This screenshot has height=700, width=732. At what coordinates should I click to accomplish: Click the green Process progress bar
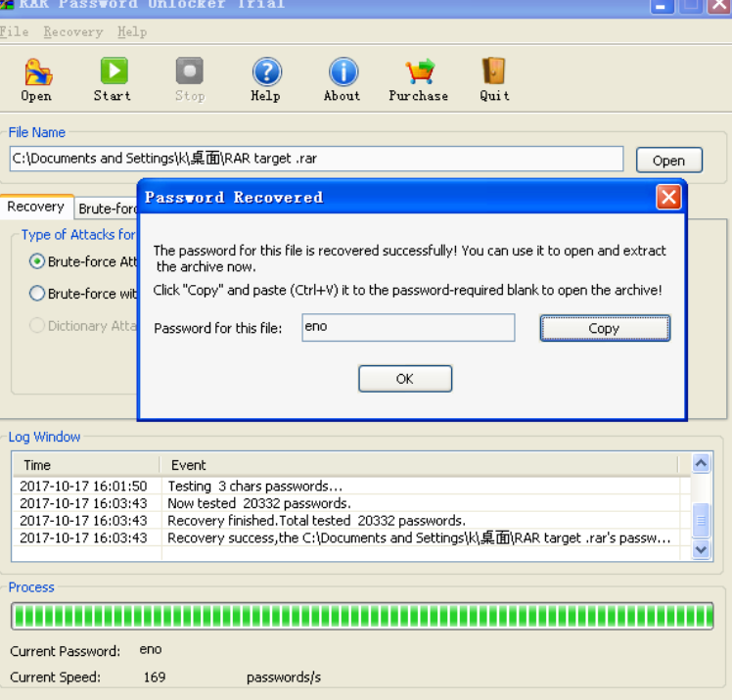[362, 617]
